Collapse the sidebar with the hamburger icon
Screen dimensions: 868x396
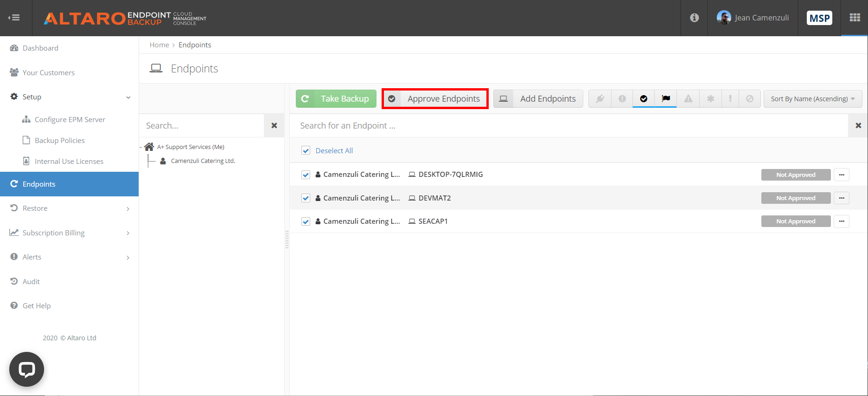(x=14, y=18)
